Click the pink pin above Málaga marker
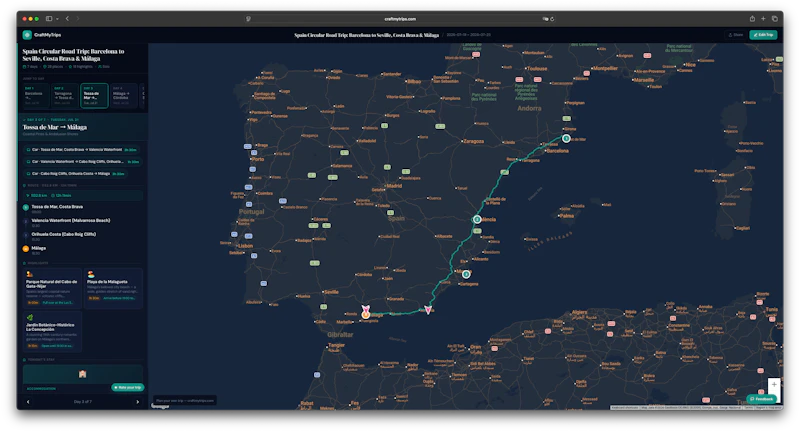Viewport: 800px width, 432px height. [365, 309]
